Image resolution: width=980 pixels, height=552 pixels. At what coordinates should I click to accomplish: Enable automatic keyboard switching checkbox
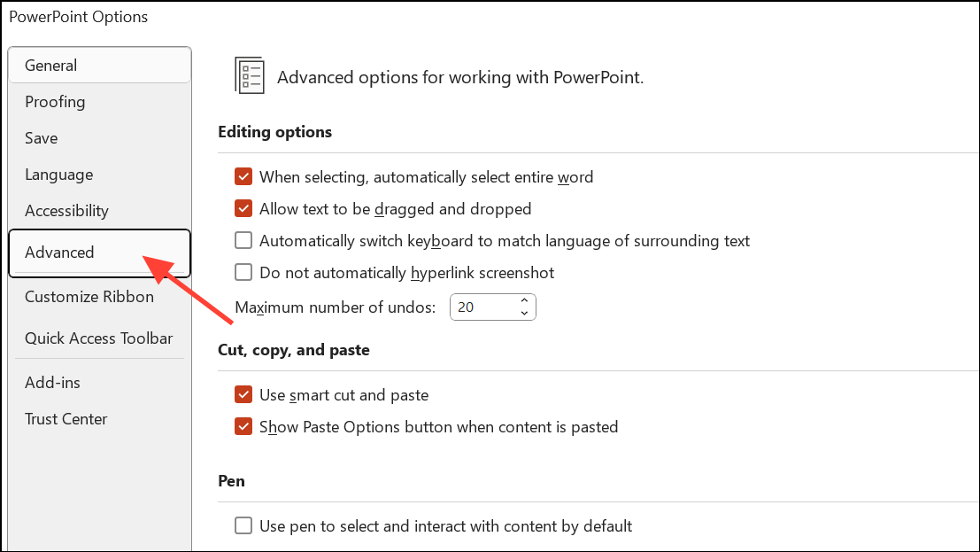coord(243,240)
